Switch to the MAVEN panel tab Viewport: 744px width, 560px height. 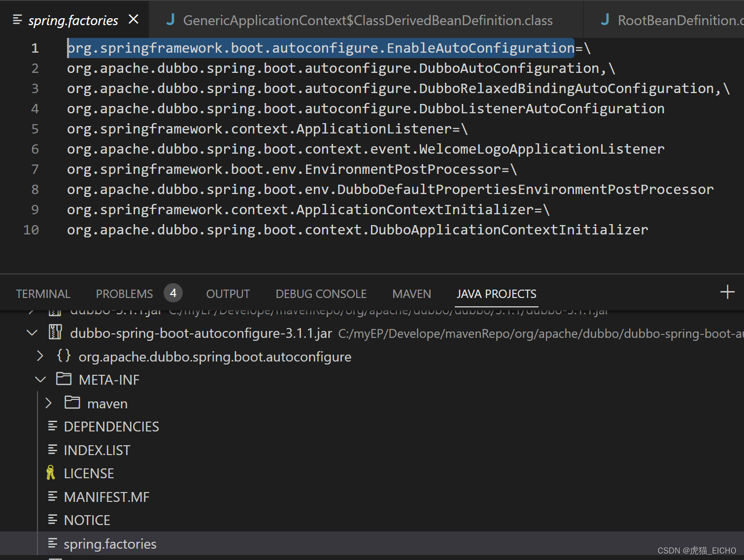(411, 294)
